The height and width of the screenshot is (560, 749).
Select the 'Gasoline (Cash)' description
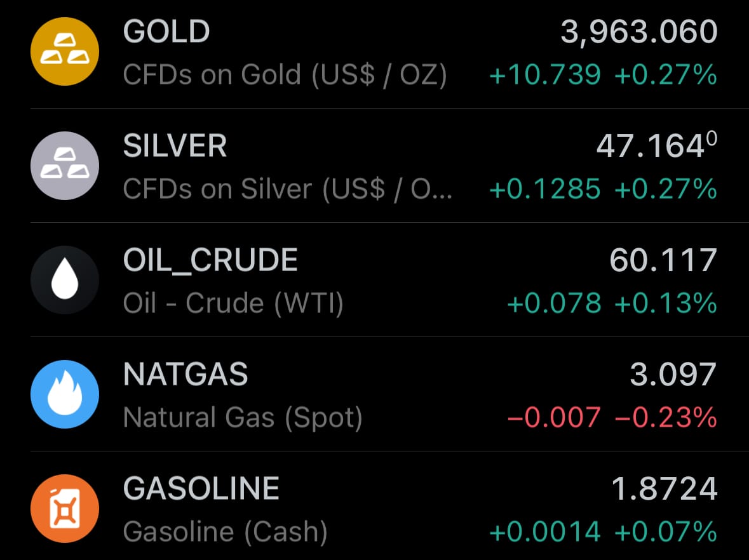[226, 532]
